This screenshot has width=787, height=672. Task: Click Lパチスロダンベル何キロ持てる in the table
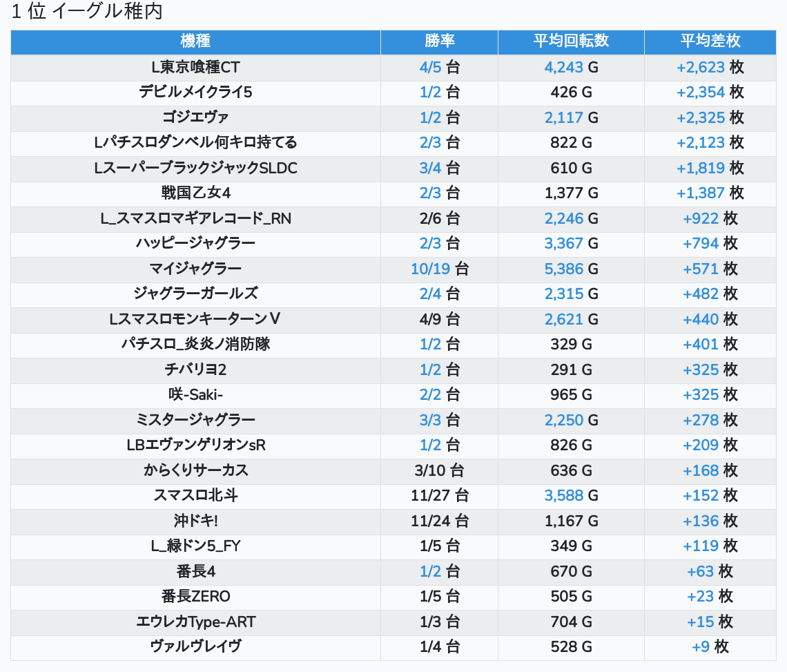[195, 143]
